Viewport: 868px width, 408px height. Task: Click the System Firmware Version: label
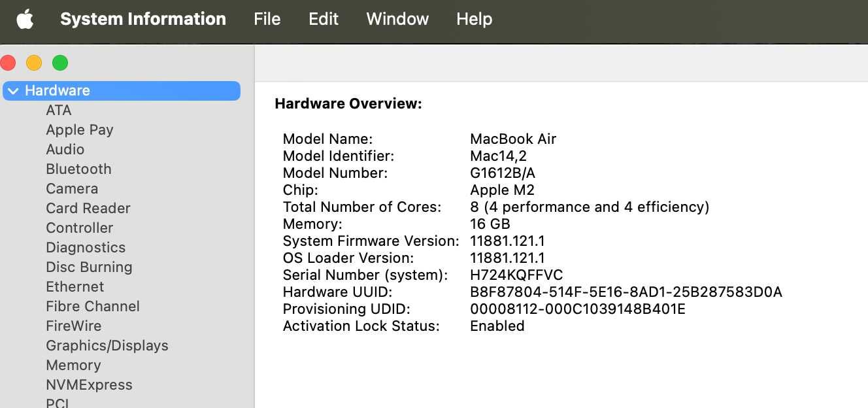click(x=371, y=241)
